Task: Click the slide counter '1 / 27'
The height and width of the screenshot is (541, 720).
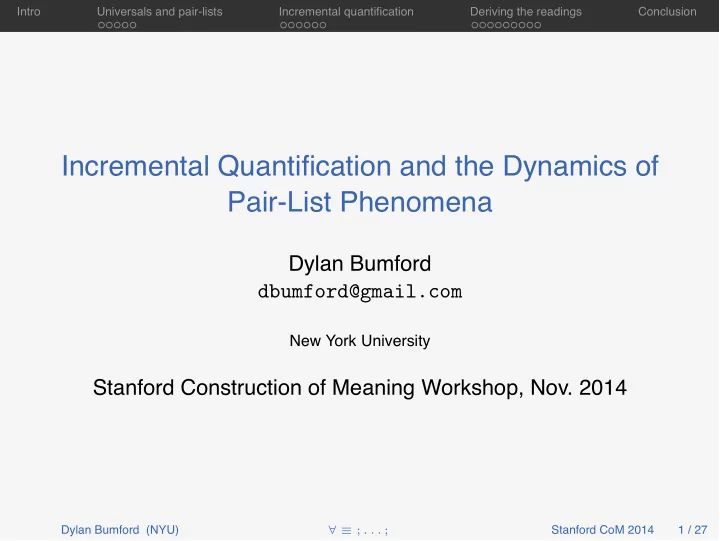Action: 692,530
